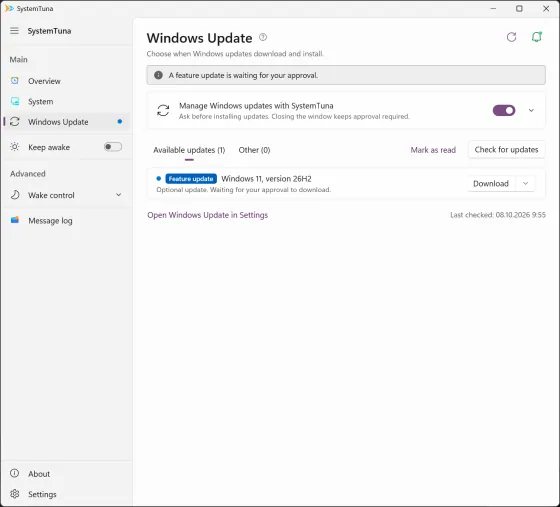This screenshot has height=507, width=560.
Task: Switch to the Other (0) tab
Action: click(x=254, y=150)
